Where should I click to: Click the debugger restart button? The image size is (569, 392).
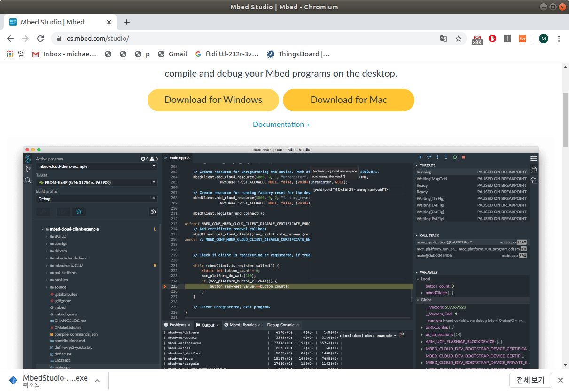coord(454,157)
